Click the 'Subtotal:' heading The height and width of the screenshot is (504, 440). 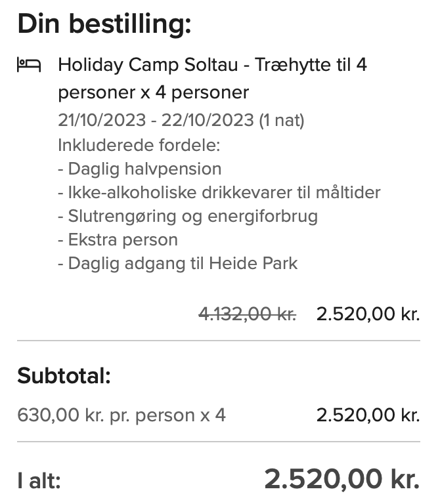pyautogui.click(x=64, y=376)
